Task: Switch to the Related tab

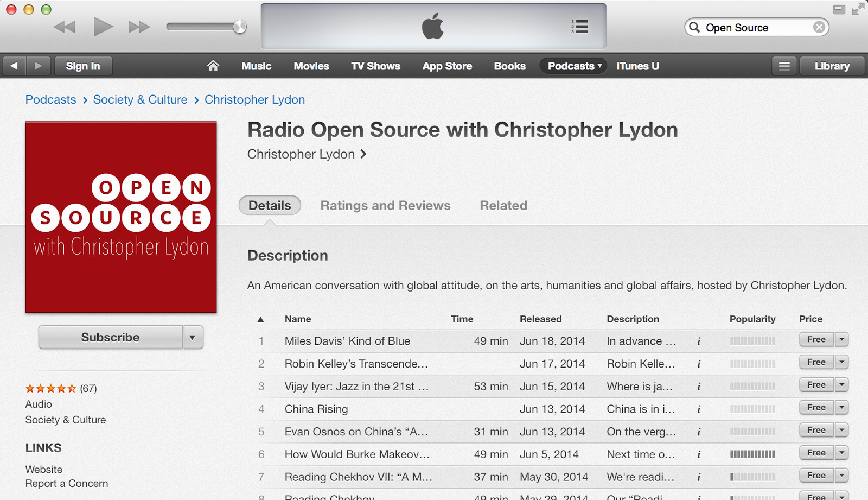Action: [503, 205]
